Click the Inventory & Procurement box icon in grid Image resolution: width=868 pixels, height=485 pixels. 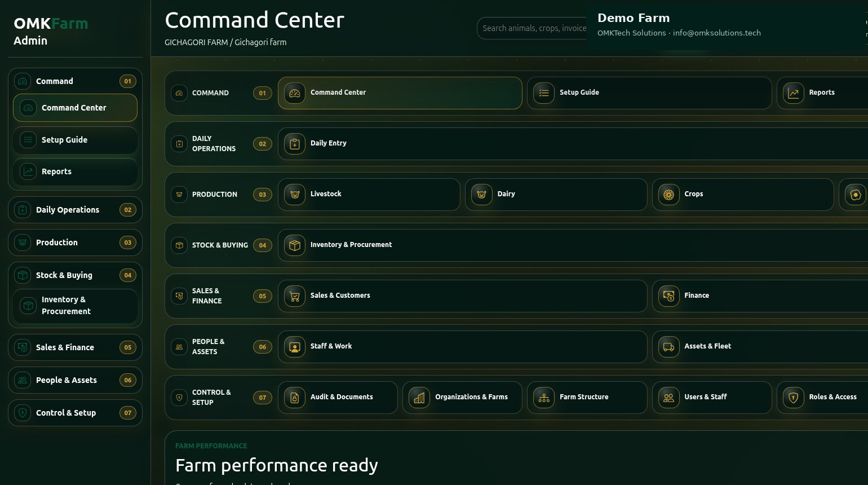[295, 245]
